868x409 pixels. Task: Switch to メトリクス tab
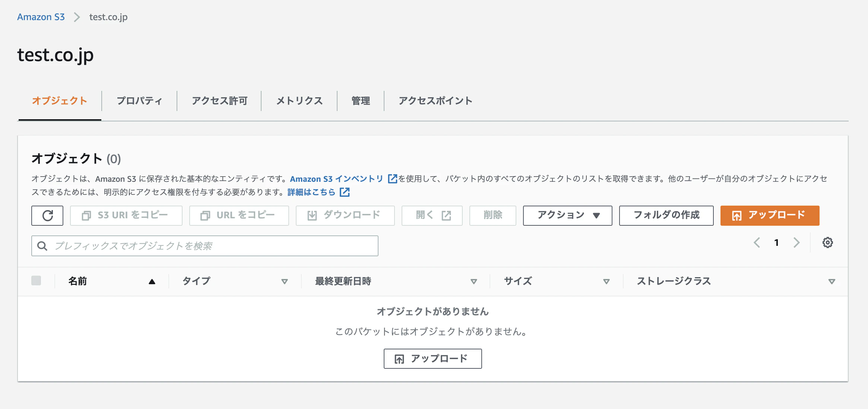[299, 101]
